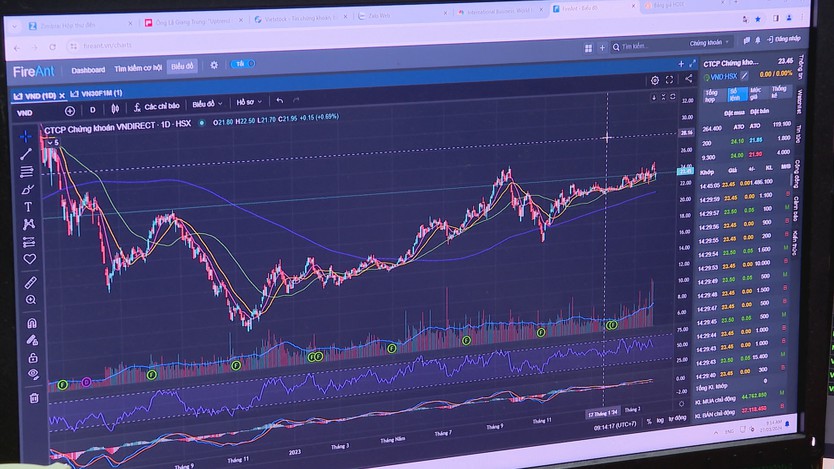
Task: Remove drawings with the trash icon
Action: point(34,398)
